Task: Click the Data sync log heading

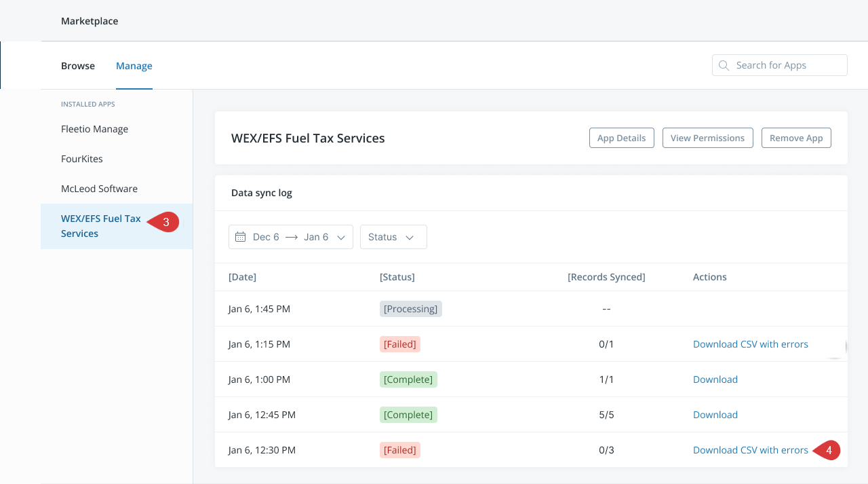Action: tap(262, 193)
